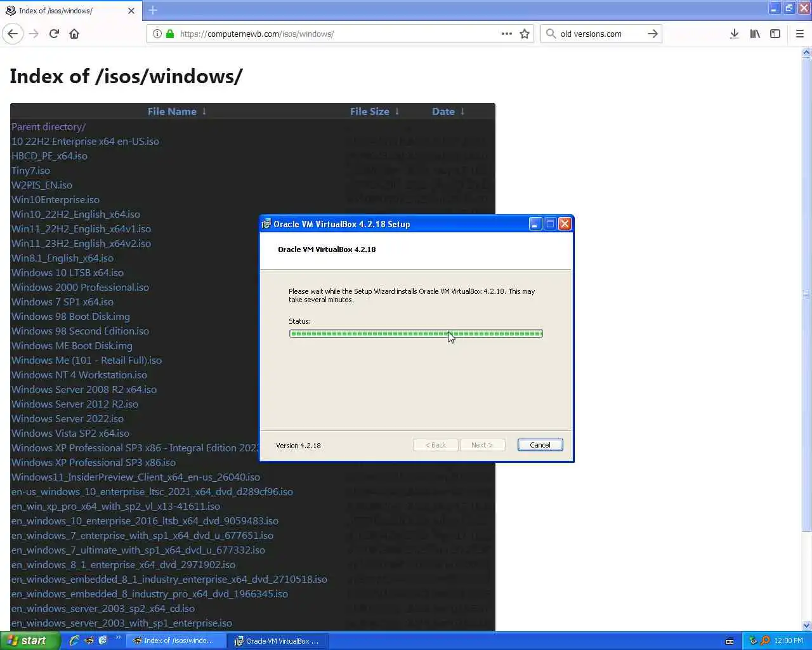Click Windows 2000 Professional.iso link
Viewport: 812px width, 650px height.
tap(80, 287)
